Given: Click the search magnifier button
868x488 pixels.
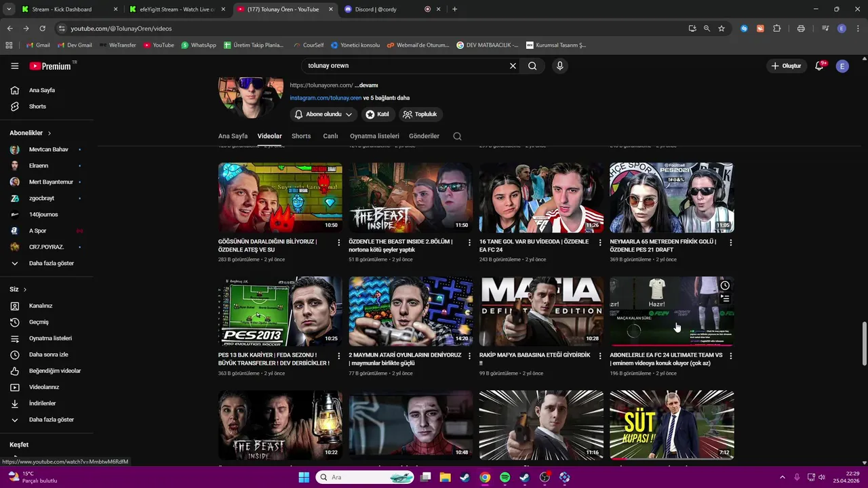Looking at the screenshot, I should [532, 66].
